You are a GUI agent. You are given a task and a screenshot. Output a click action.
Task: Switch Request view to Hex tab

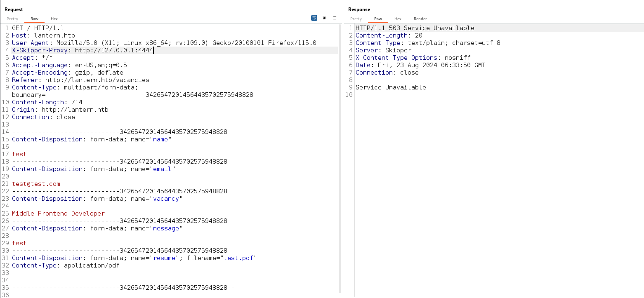click(x=54, y=19)
